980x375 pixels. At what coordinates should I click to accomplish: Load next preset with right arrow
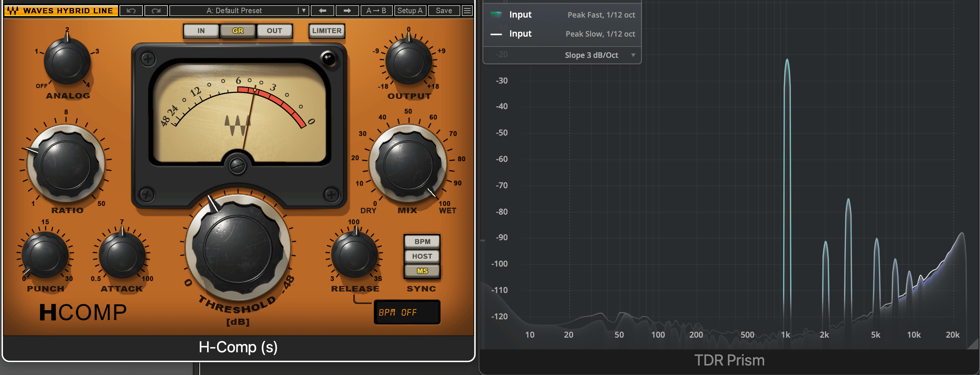click(347, 11)
